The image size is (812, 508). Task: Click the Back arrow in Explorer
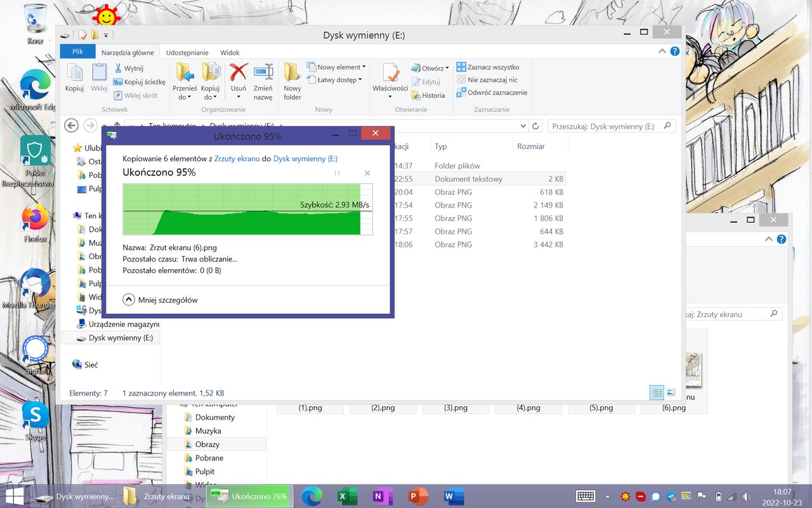click(72, 126)
